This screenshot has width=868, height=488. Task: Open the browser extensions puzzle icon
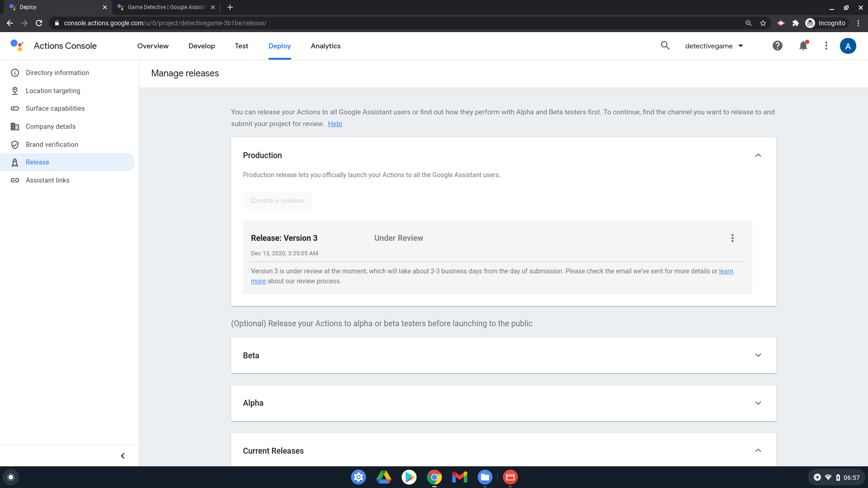tap(796, 23)
